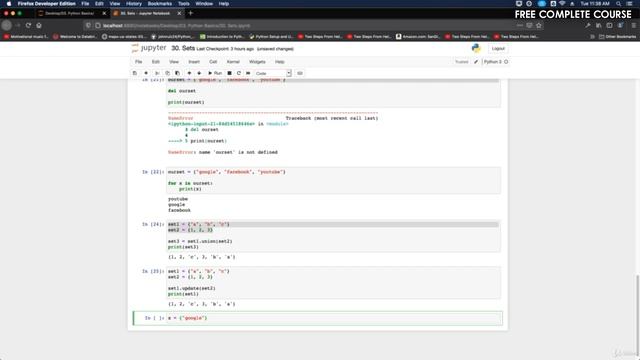640x360 pixels.
Task: Save the notebook with the toolbar save icon
Action: tap(135, 73)
